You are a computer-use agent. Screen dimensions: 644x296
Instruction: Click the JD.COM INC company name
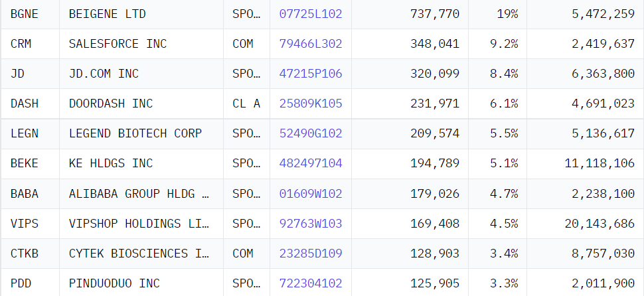104,74
